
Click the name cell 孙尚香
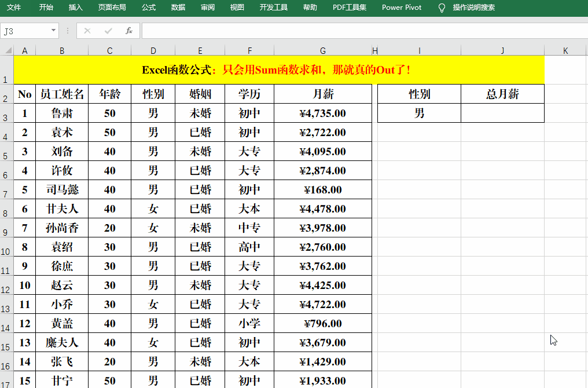point(62,228)
